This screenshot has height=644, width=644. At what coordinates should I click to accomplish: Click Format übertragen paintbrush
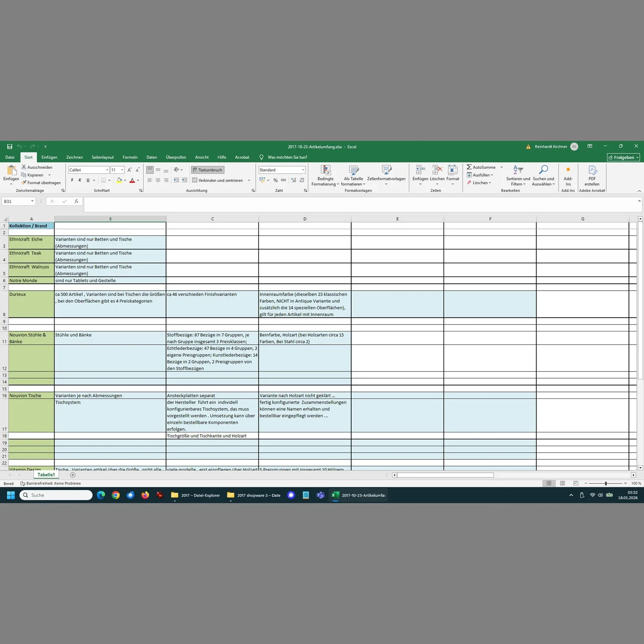tap(41, 182)
